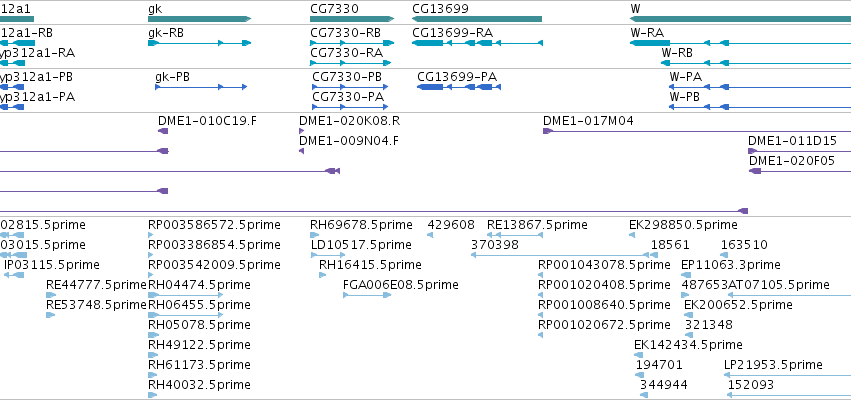Open the RH69678.5prime feature label
This screenshot has height=400, width=851.
click(x=361, y=225)
